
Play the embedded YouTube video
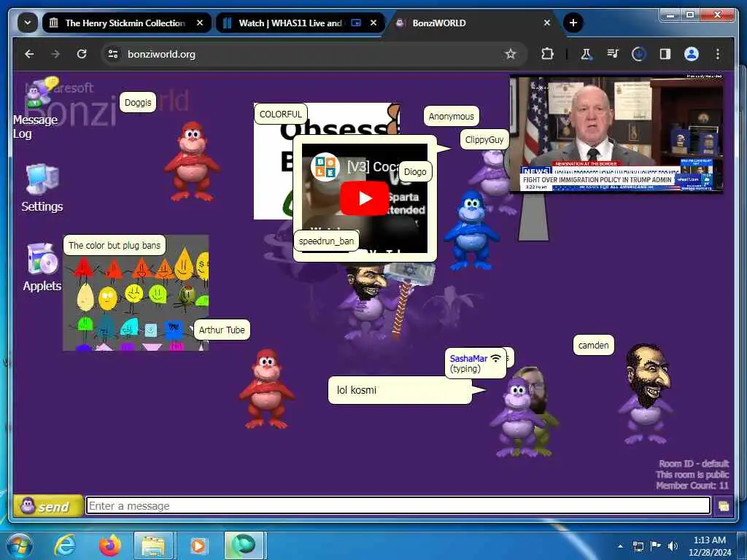tap(365, 198)
